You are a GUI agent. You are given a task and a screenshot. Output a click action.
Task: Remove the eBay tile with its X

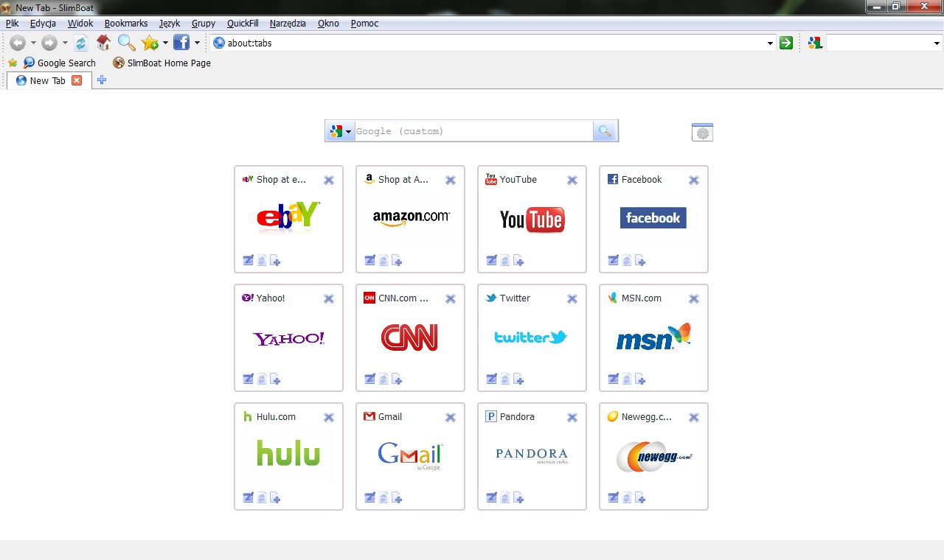coord(329,180)
